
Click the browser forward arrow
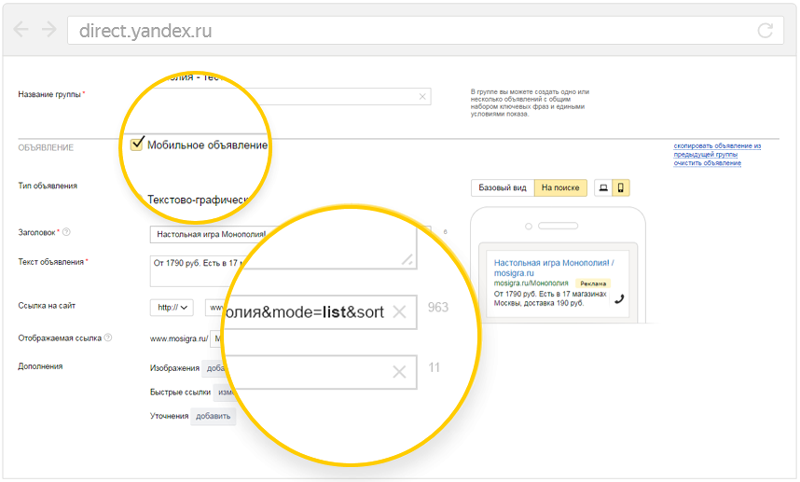point(49,30)
